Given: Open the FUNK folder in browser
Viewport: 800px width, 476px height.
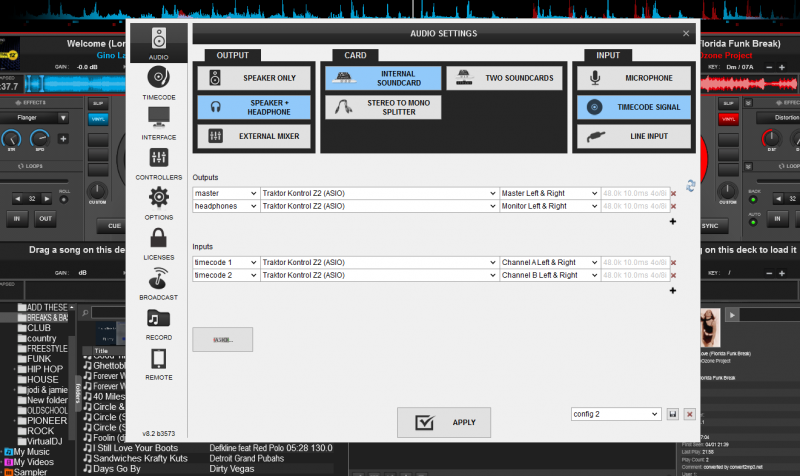Looking at the screenshot, I should [39, 359].
